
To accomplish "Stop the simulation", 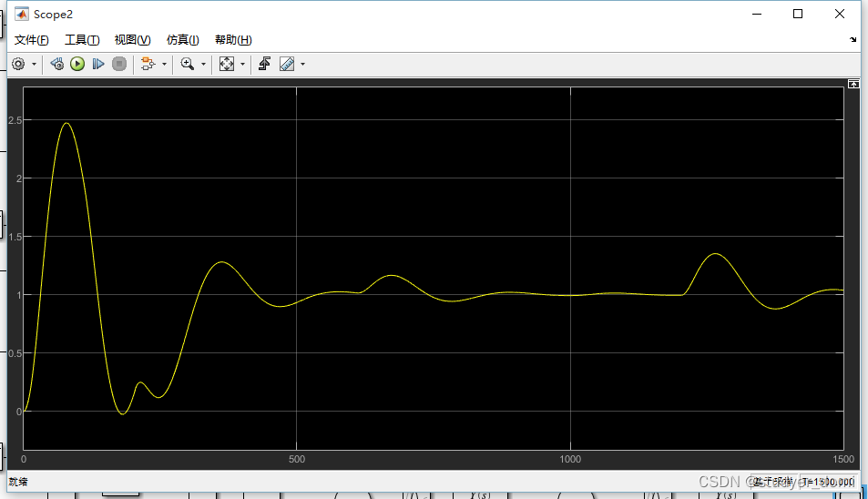I will (119, 64).
